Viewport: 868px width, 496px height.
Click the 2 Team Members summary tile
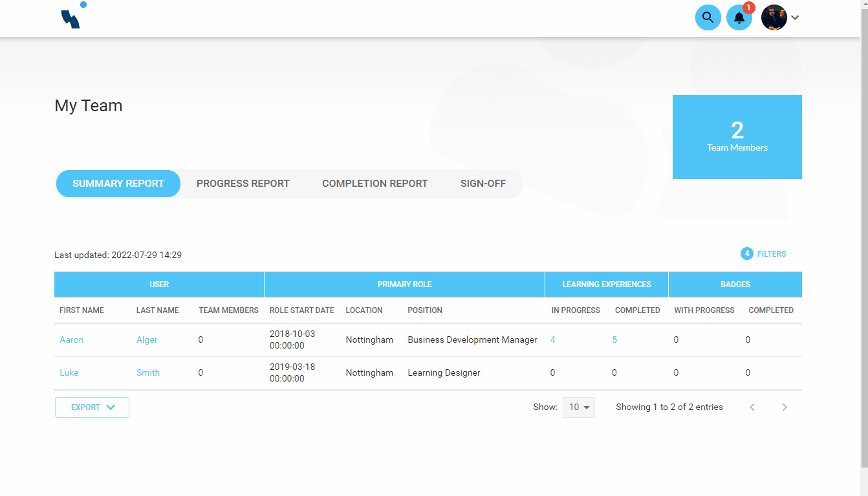(737, 136)
